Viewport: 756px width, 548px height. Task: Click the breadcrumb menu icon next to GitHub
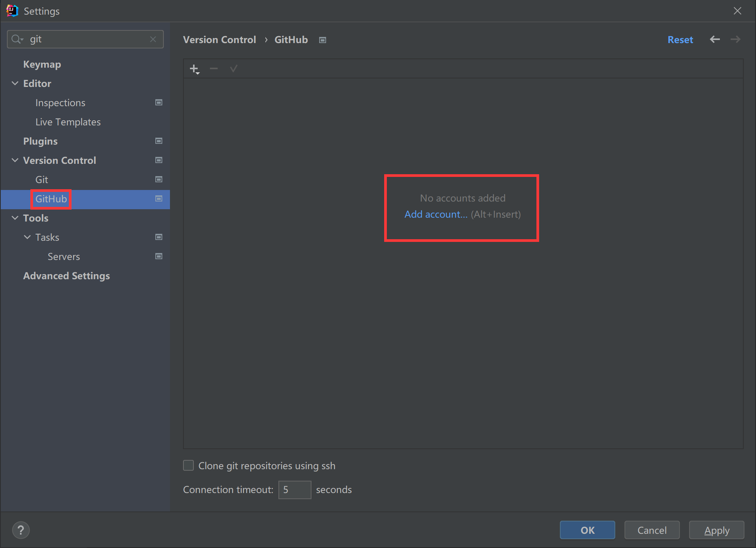[x=324, y=39]
